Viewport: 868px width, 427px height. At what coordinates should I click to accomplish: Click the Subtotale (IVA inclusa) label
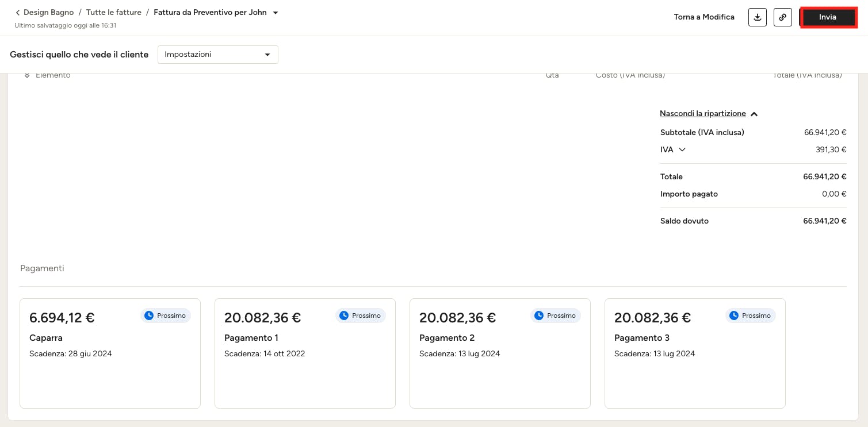tap(702, 133)
